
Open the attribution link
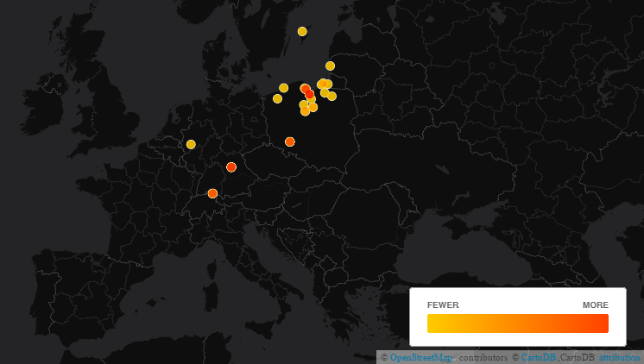point(619,357)
